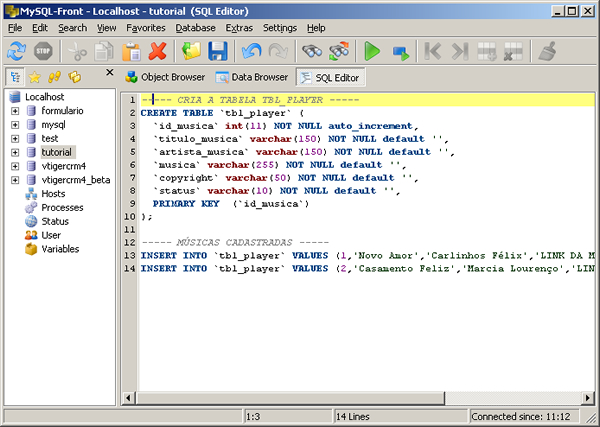
Task: Select the formulario database
Action: click(62, 111)
